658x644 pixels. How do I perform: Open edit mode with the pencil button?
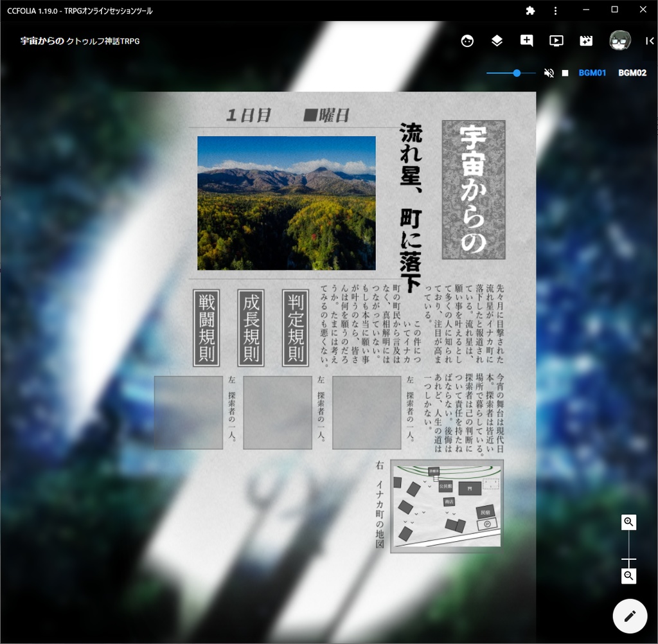point(629,616)
